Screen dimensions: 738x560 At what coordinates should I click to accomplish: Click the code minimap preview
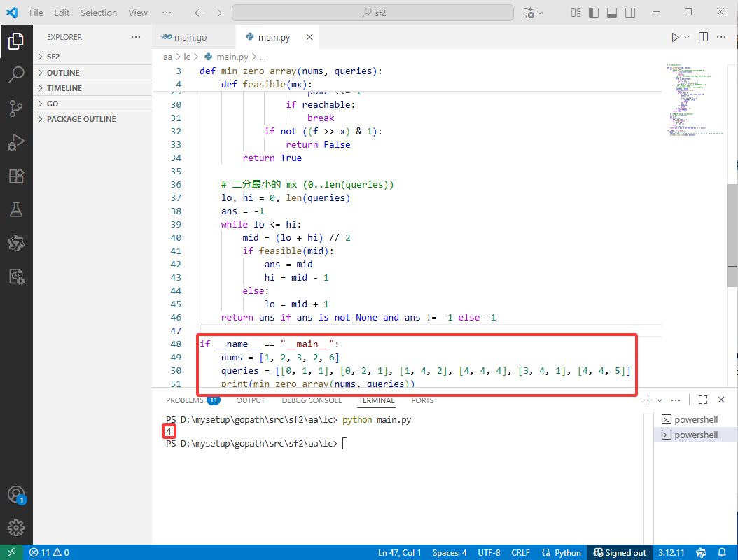[x=695, y=100]
